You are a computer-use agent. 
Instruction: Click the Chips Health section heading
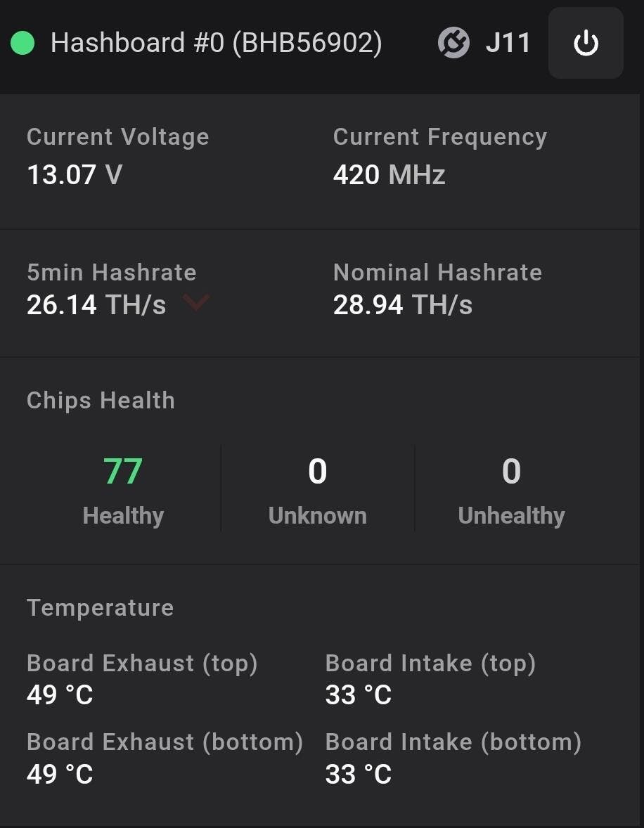[x=101, y=400]
